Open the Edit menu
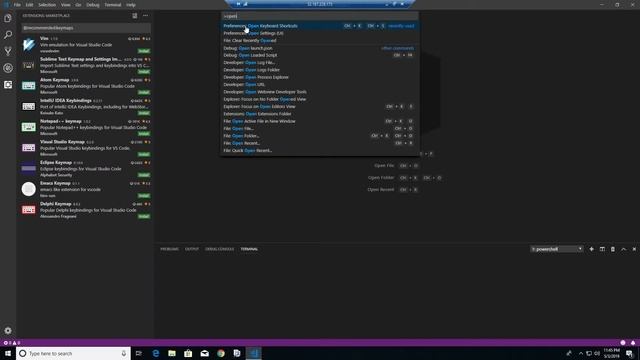Image resolution: width=640 pixels, height=360 pixels. tap(29, 5)
